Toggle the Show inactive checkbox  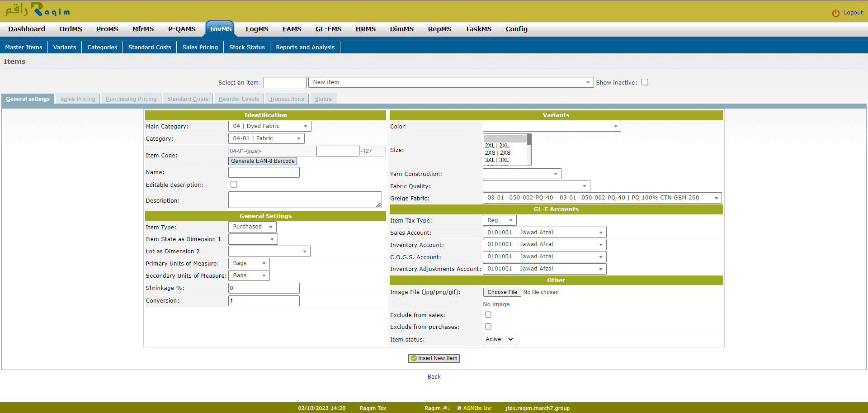pyautogui.click(x=645, y=82)
